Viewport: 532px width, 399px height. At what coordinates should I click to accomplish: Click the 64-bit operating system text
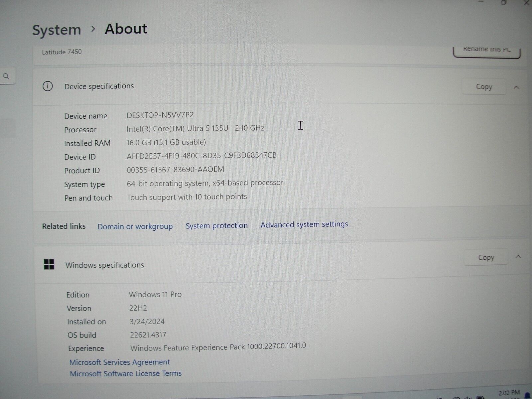point(205,183)
